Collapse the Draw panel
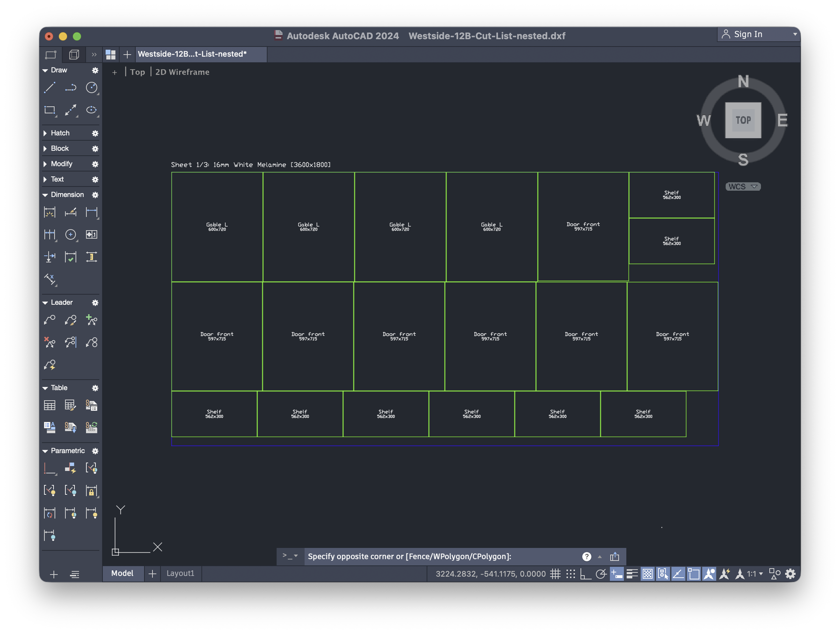 point(45,70)
